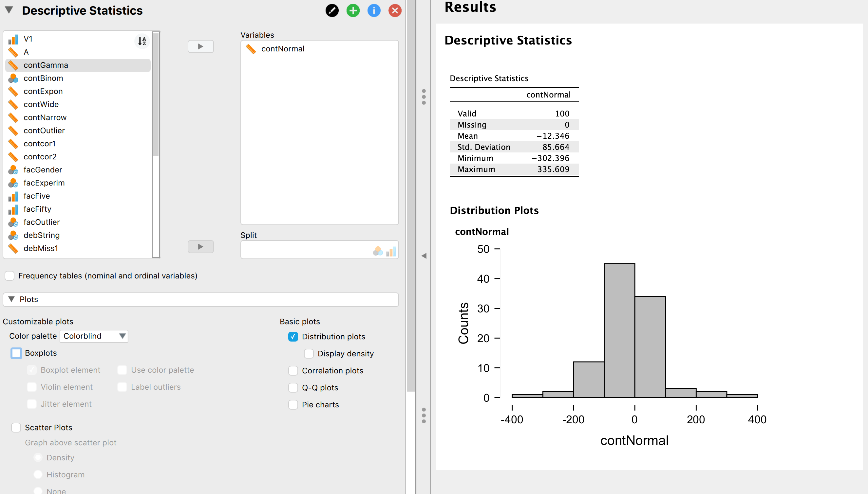This screenshot has height=494, width=868.
Task: Select the Density radio button under Scatter Plots
Action: 38,457
